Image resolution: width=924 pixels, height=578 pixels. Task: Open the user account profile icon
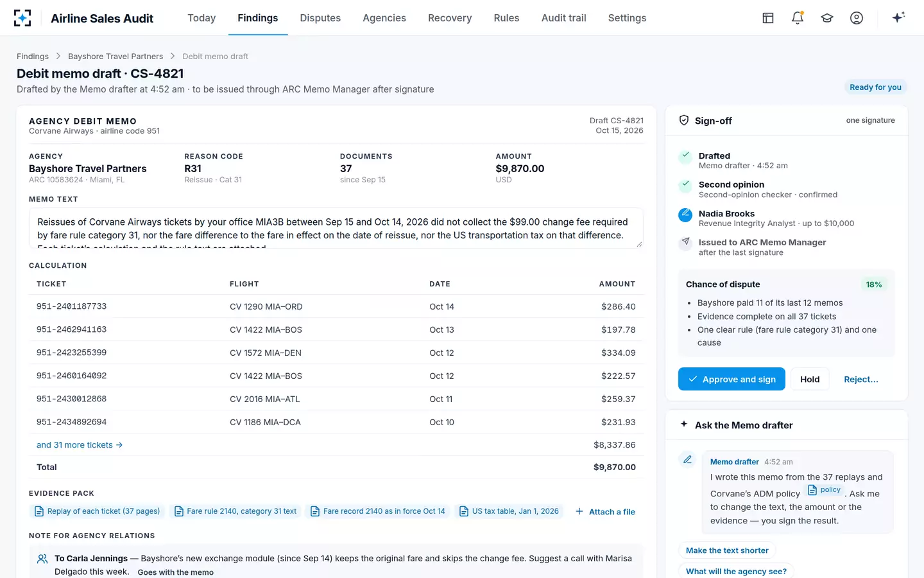click(x=857, y=18)
